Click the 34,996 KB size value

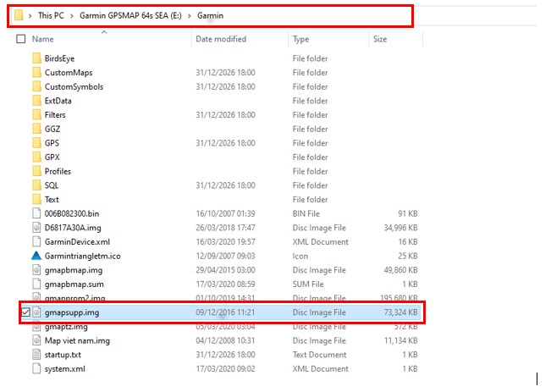click(x=401, y=228)
